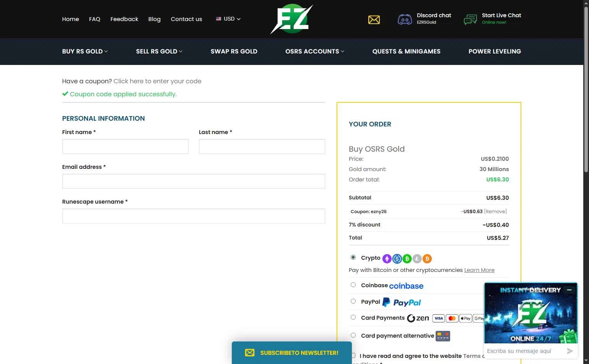The width and height of the screenshot is (589, 364).
Task: Open the USD currency dropdown
Action: click(x=229, y=19)
